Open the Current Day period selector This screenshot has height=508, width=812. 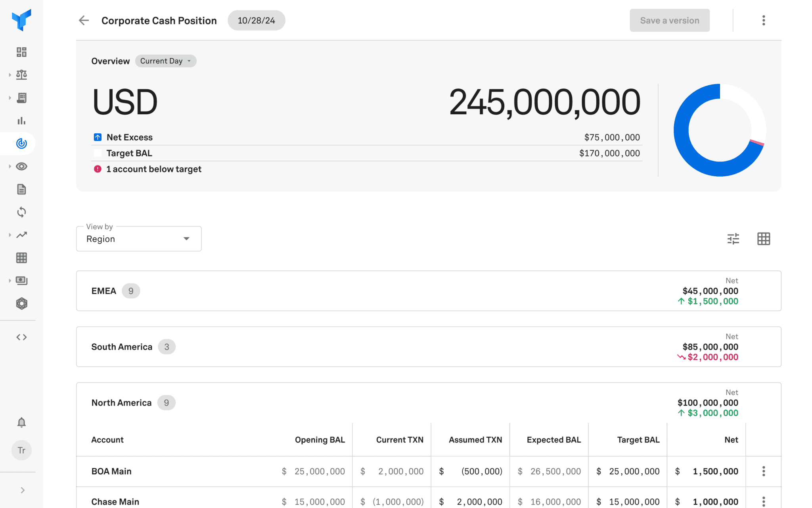[165, 61]
